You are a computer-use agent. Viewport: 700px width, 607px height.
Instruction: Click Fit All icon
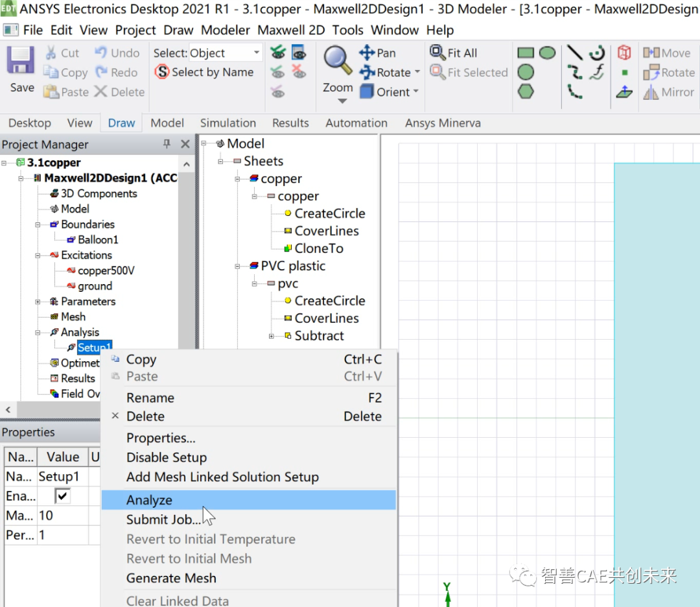coord(437,52)
